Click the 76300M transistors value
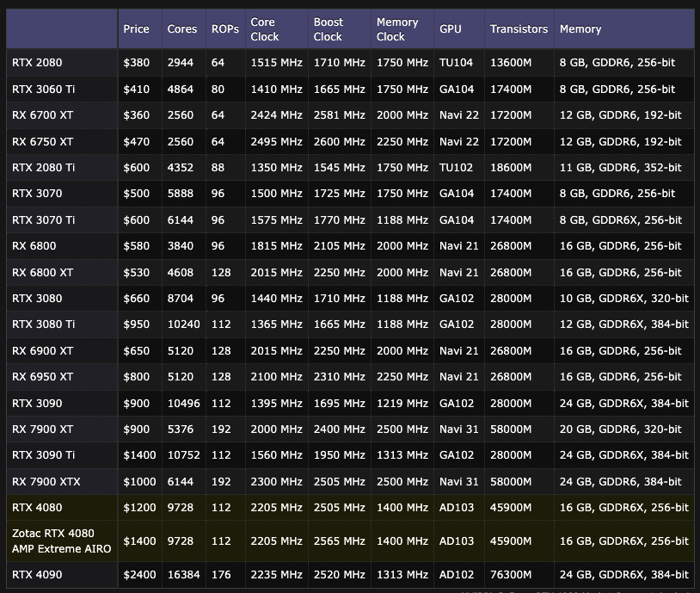 511,575
